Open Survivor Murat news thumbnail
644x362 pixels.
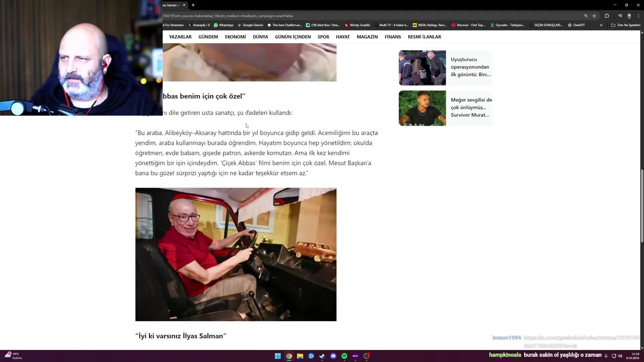422,108
